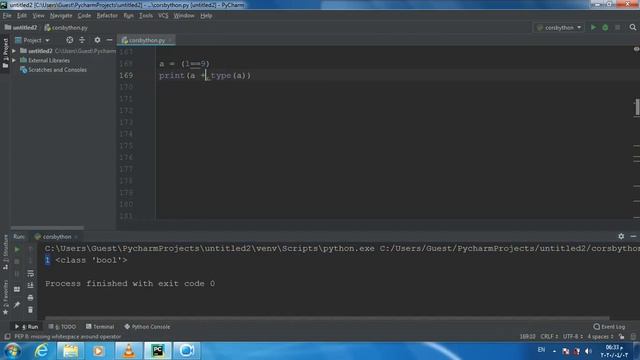
Task: Select Scratches and Consoles
Action: point(57,70)
